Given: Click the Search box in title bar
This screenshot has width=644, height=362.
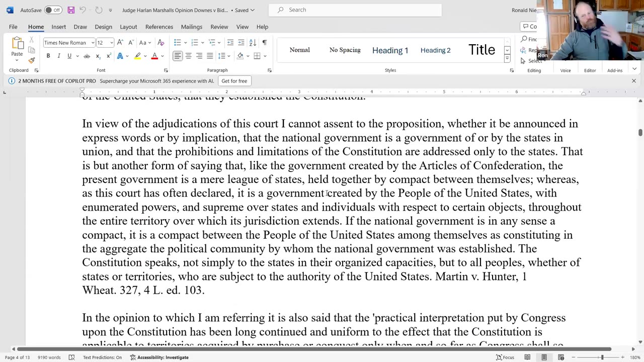Looking at the screenshot, I should (x=355, y=10).
